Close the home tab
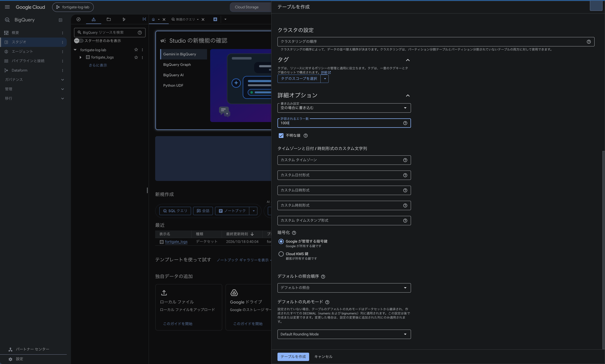The width and height of the screenshot is (605, 364). tap(164, 20)
